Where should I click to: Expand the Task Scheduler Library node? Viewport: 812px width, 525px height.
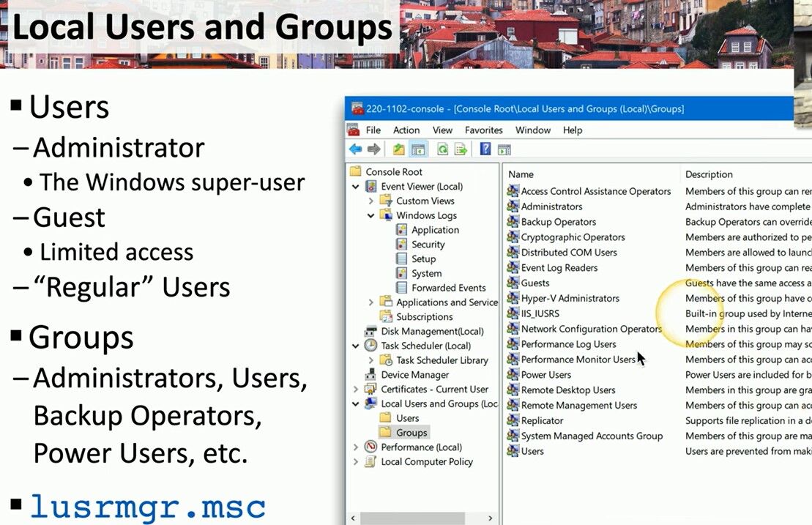coord(371,360)
